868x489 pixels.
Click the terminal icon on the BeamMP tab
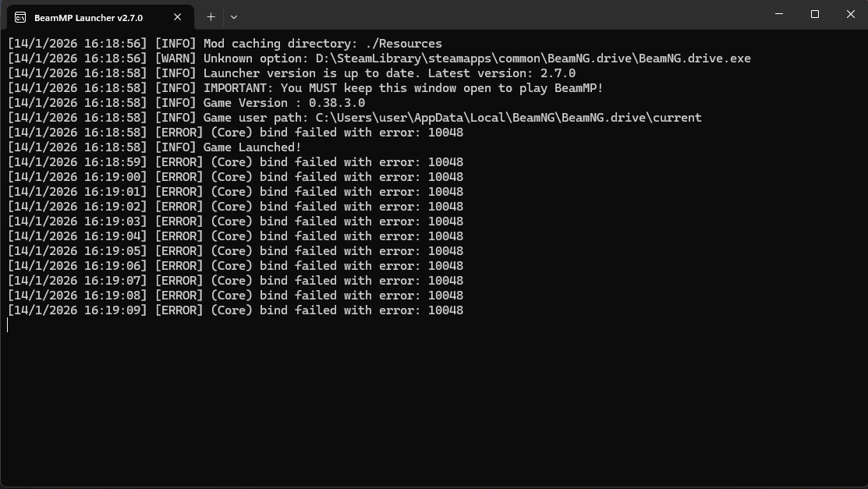tap(20, 17)
